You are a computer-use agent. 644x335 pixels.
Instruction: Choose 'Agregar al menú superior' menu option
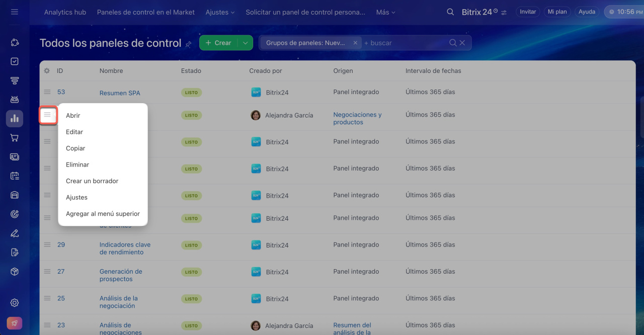click(x=103, y=214)
